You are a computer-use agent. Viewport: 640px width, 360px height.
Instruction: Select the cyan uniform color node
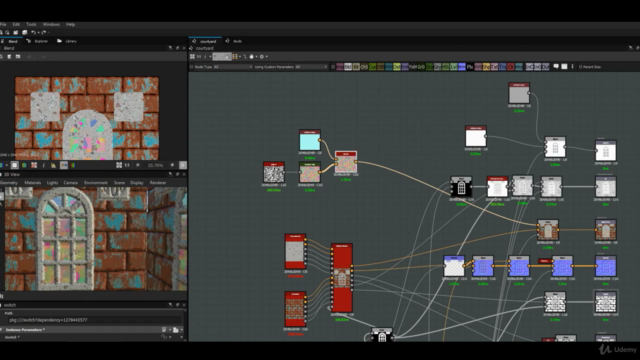[310, 141]
